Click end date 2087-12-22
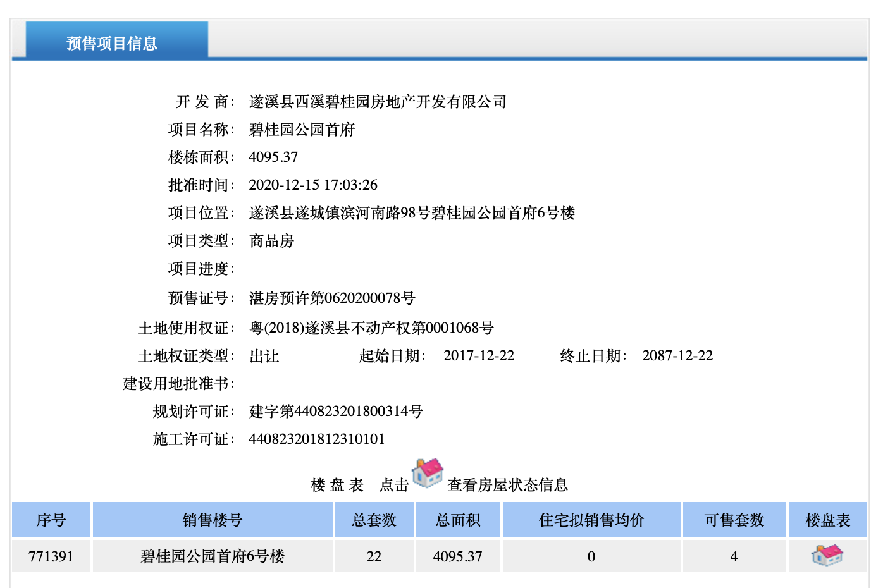The image size is (883, 588). (x=677, y=355)
